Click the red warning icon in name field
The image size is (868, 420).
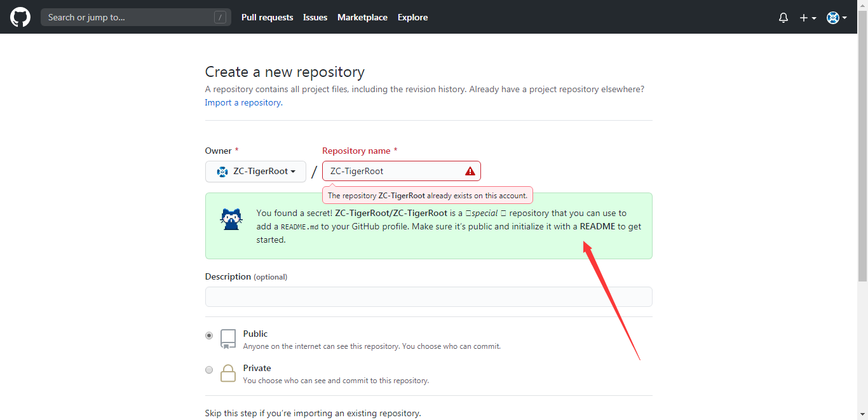[x=470, y=171]
